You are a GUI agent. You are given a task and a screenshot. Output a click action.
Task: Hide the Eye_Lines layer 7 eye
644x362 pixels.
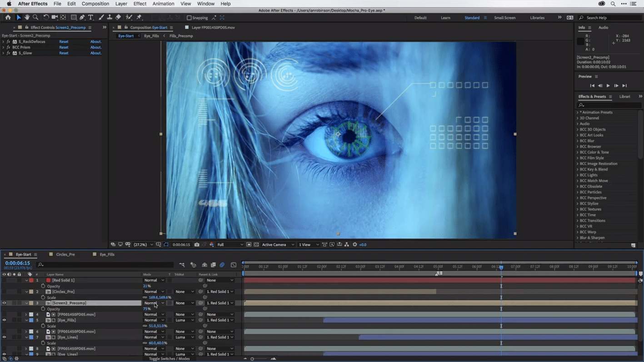click(4, 337)
